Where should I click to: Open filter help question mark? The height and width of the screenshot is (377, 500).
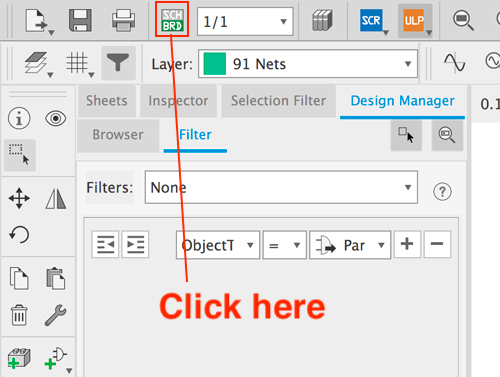(442, 191)
